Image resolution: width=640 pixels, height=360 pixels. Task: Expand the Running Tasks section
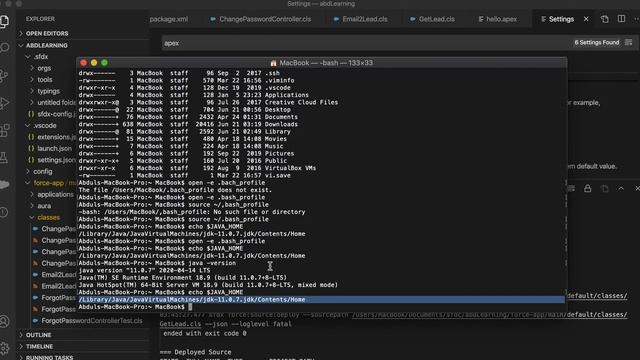pyautogui.click(x=49, y=357)
